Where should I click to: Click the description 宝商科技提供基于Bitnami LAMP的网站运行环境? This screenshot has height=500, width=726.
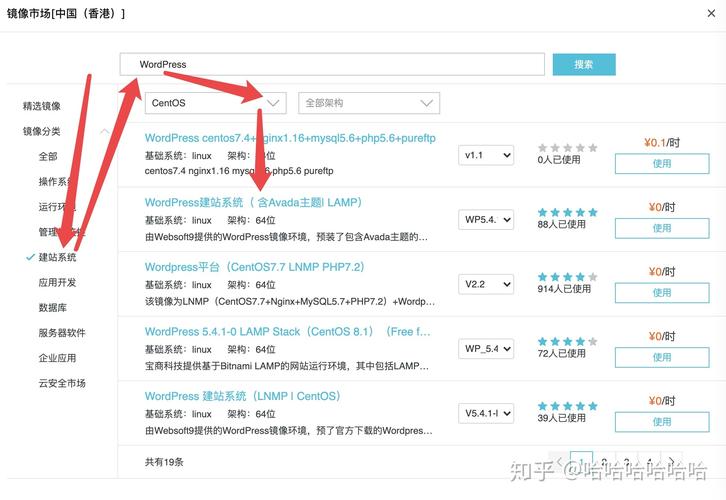pos(287,366)
